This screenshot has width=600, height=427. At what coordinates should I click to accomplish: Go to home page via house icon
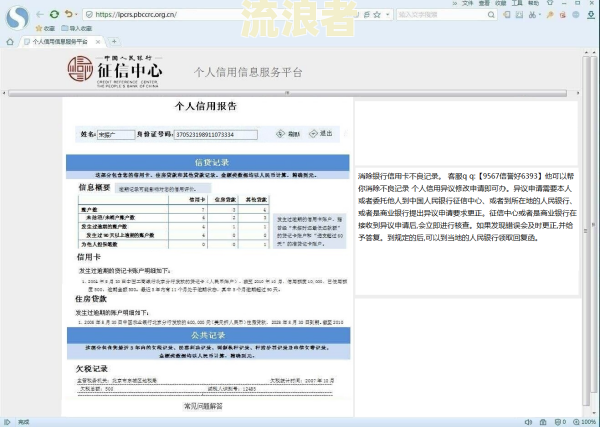(10, 42)
